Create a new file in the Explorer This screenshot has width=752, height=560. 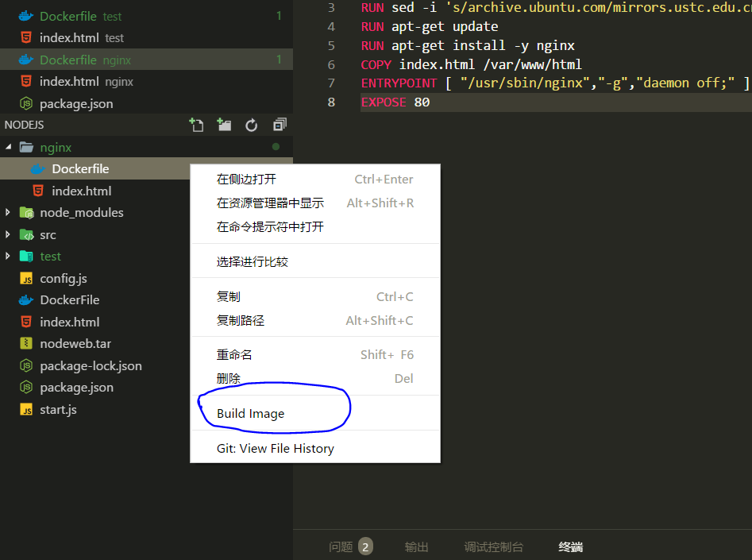[196, 125]
